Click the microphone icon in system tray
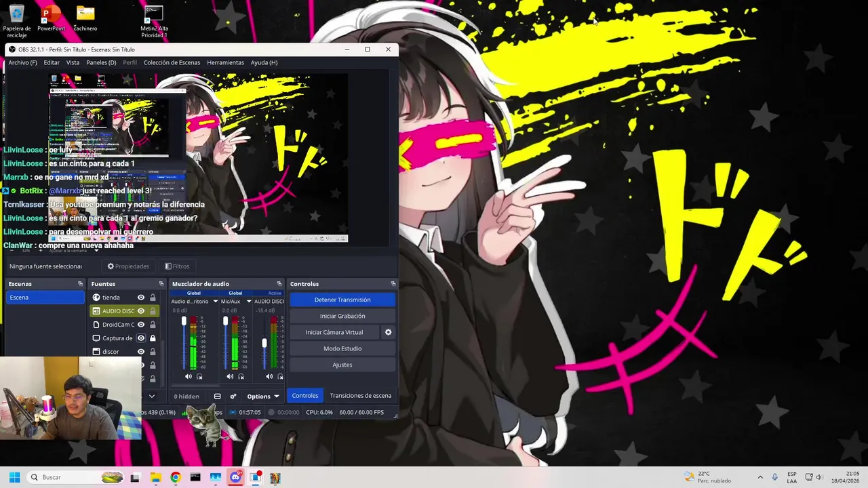The width and height of the screenshot is (868, 488). (x=774, y=477)
